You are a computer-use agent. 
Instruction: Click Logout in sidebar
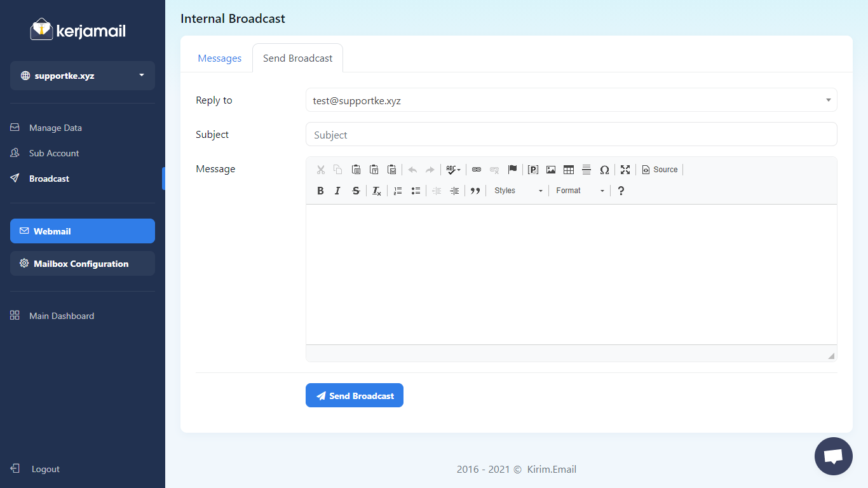click(x=45, y=469)
